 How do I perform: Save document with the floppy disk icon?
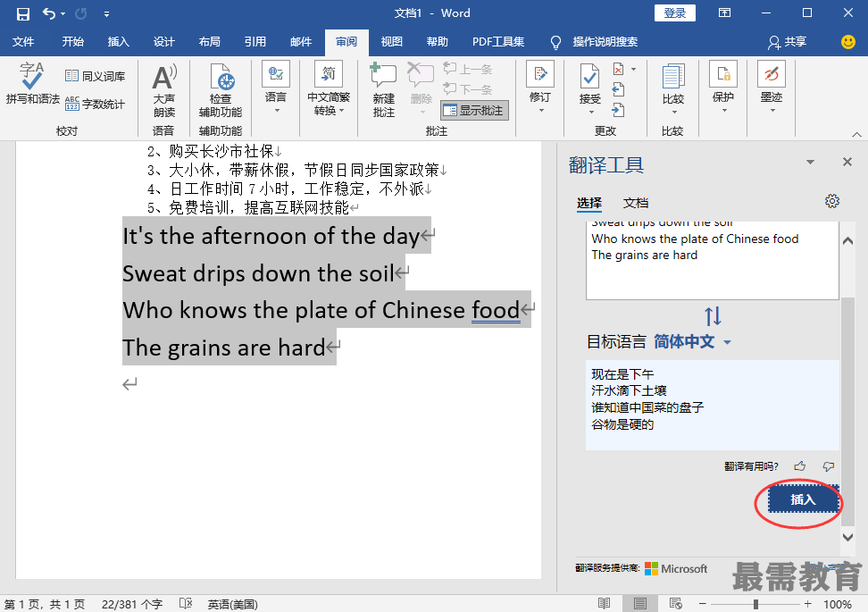click(22, 13)
